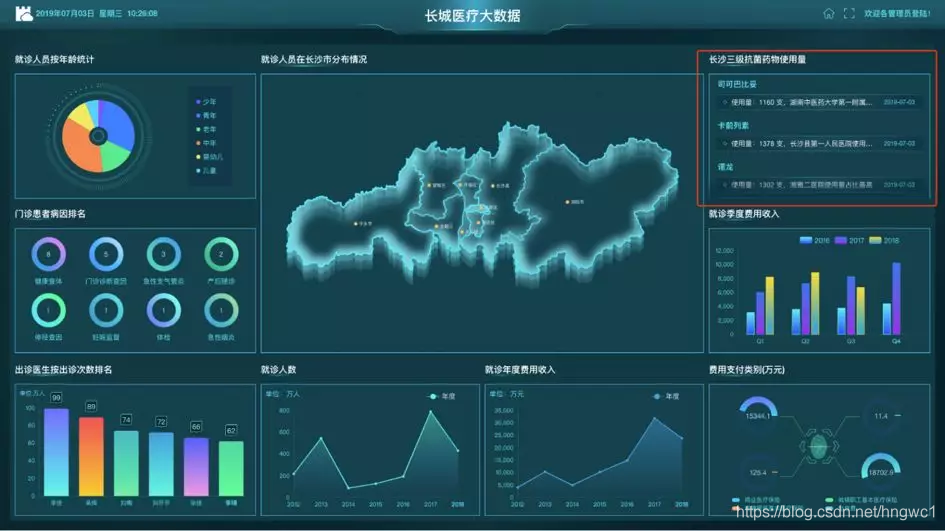
Task: Click the Q4 purple 2017 bar
Action: click(896, 298)
